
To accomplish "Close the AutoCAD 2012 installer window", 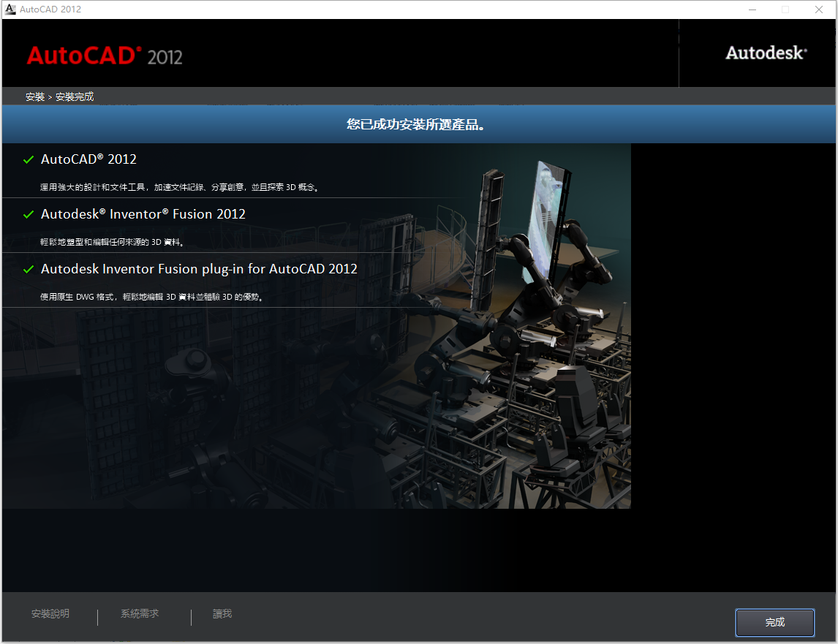I will pyautogui.click(x=819, y=10).
